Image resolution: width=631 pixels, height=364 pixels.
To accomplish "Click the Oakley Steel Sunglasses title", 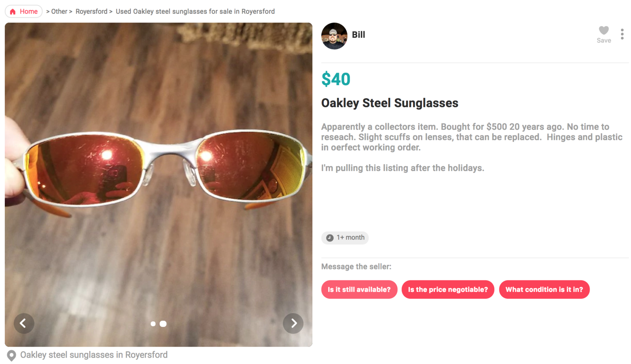I will point(390,103).
